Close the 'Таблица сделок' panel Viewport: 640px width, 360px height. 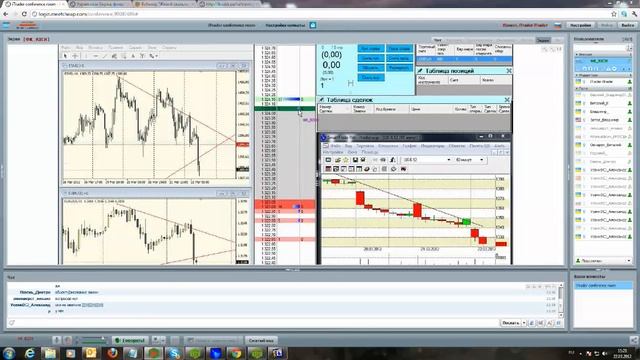(x=507, y=100)
